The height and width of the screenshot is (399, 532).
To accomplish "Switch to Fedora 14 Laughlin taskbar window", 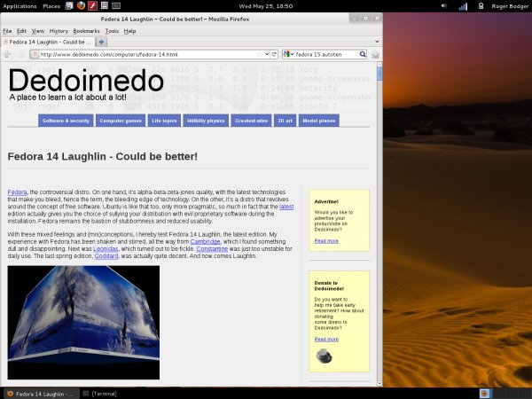I will (x=41, y=394).
